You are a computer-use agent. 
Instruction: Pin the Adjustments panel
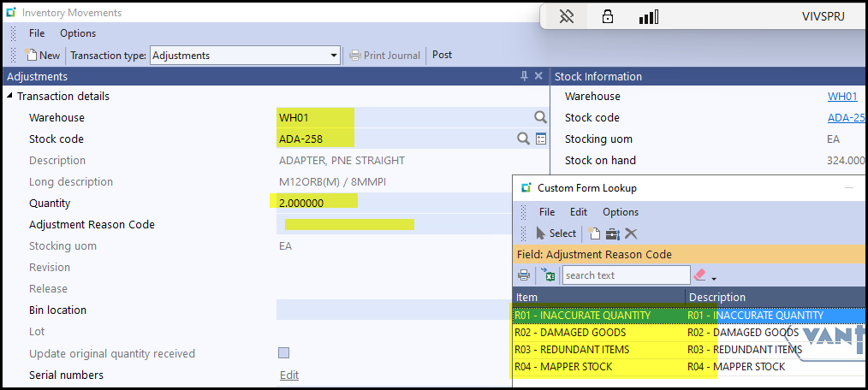(x=524, y=76)
